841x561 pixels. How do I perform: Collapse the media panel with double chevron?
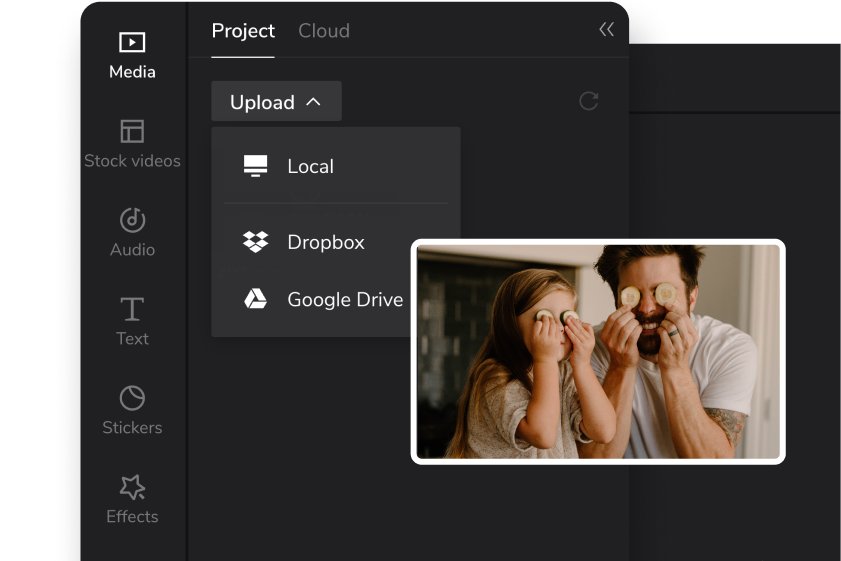(x=607, y=29)
